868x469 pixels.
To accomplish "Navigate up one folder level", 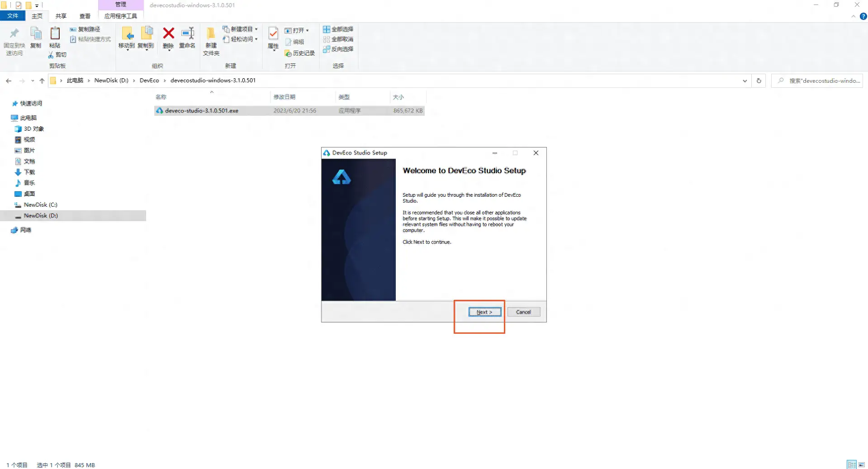I will tap(42, 81).
